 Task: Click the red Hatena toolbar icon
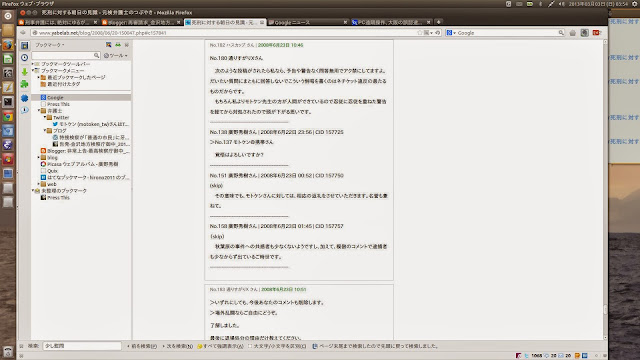coord(596,33)
